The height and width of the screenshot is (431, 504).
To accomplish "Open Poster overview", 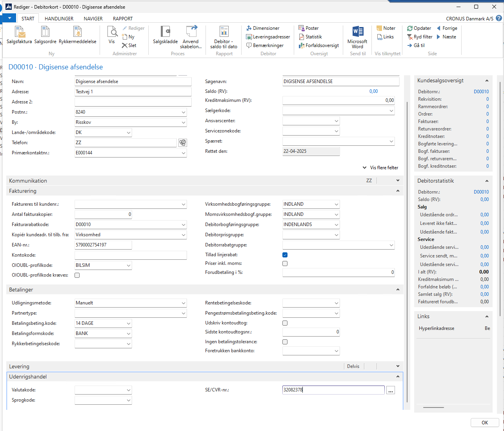I will point(309,28).
